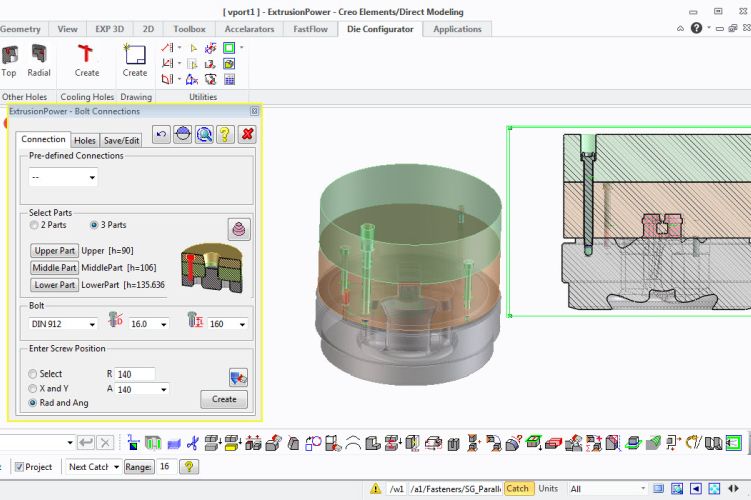Choose the Select screw position option
The width and height of the screenshot is (751, 500).
33,374
